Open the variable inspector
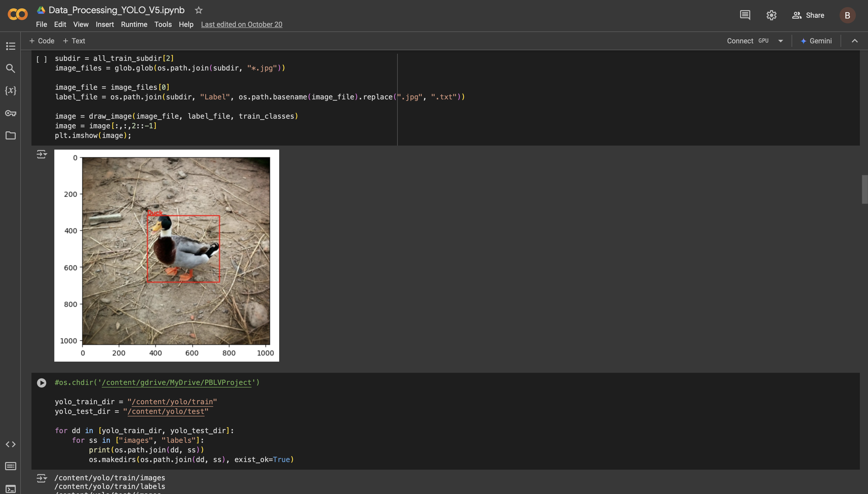This screenshot has width=868, height=494. click(10, 90)
